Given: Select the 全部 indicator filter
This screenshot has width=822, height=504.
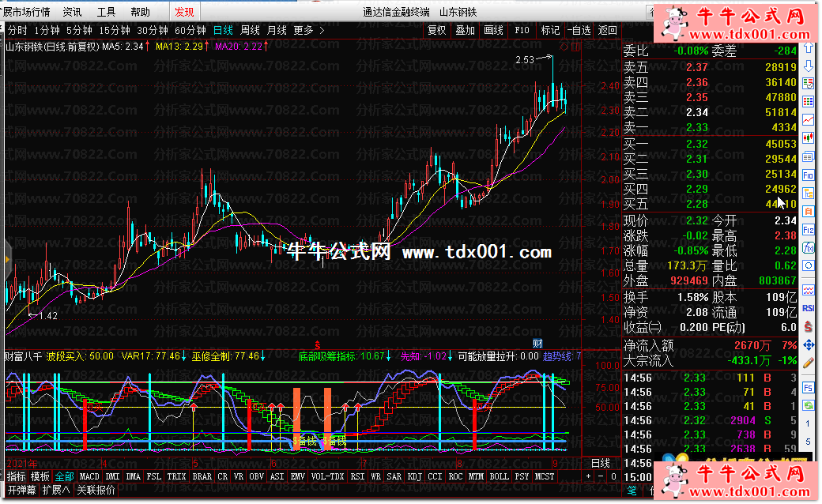Looking at the screenshot, I should click(65, 476).
